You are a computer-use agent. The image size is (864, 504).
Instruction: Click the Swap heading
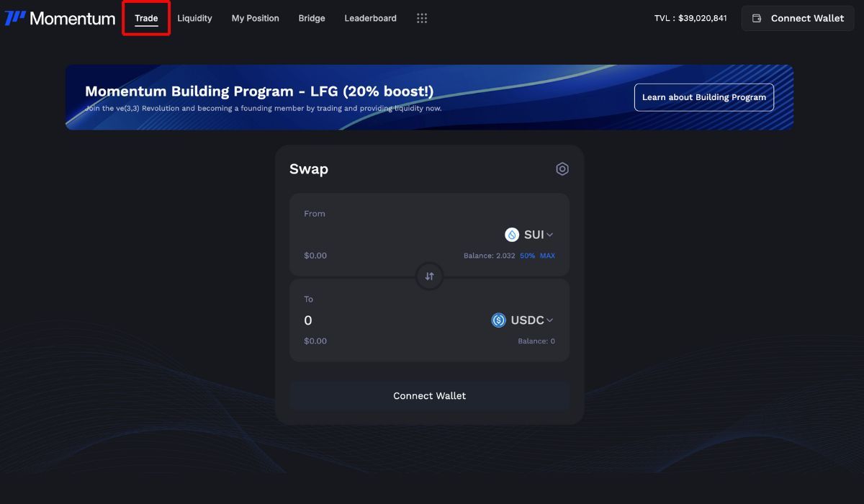pos(309,169)
